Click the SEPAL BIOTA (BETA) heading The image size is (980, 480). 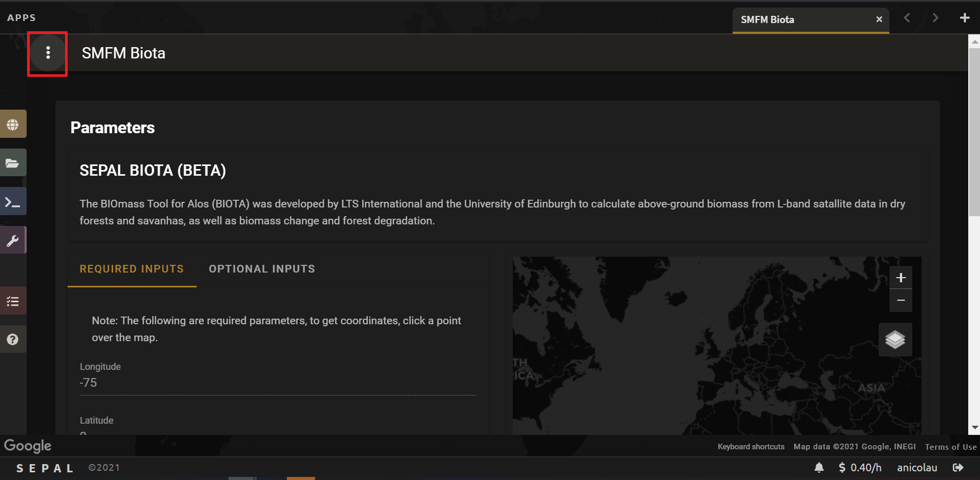pyautogui.click(x=153, y=170)
